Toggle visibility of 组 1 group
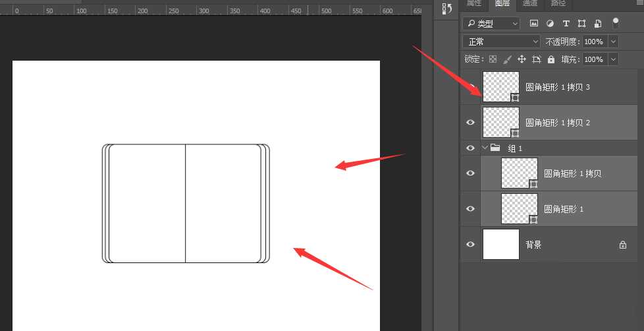The height and width of the screenshot is (331, 644). (x=471, y=148)
